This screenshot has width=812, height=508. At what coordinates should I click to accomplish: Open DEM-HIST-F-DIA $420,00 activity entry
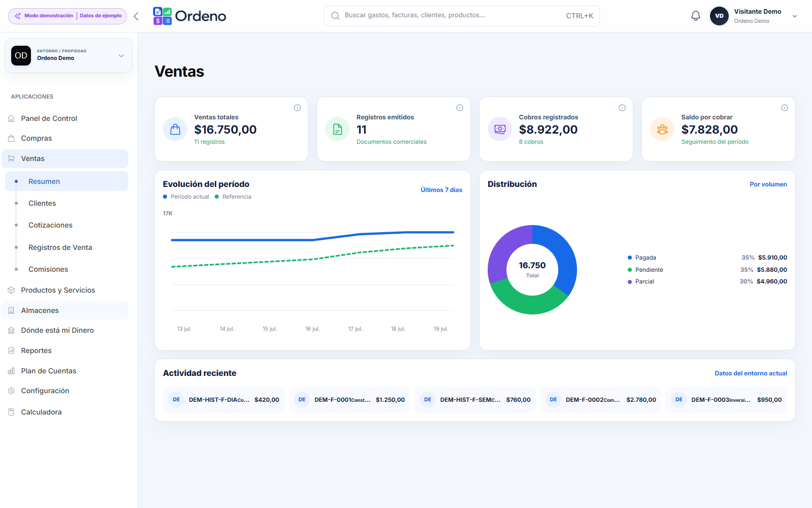[x=224, y=400]
